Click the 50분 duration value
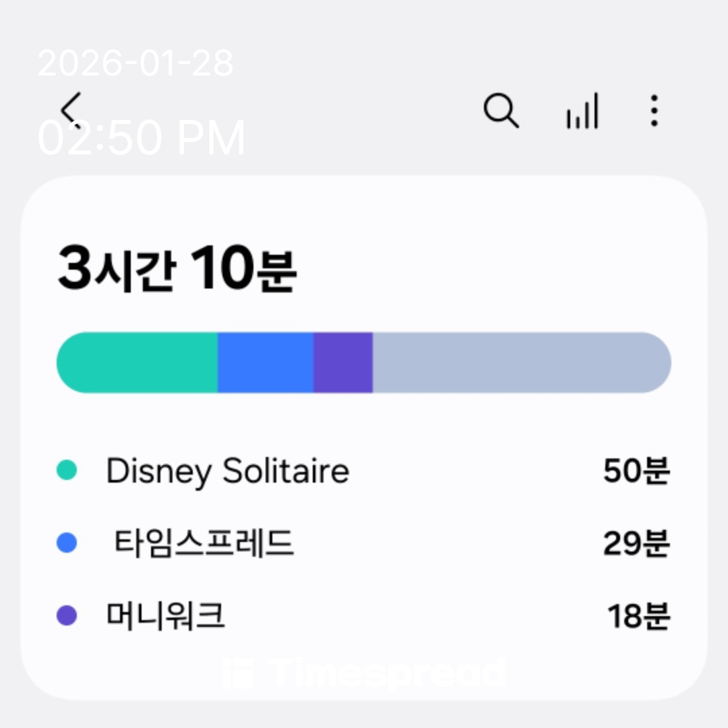 (636, 471)
